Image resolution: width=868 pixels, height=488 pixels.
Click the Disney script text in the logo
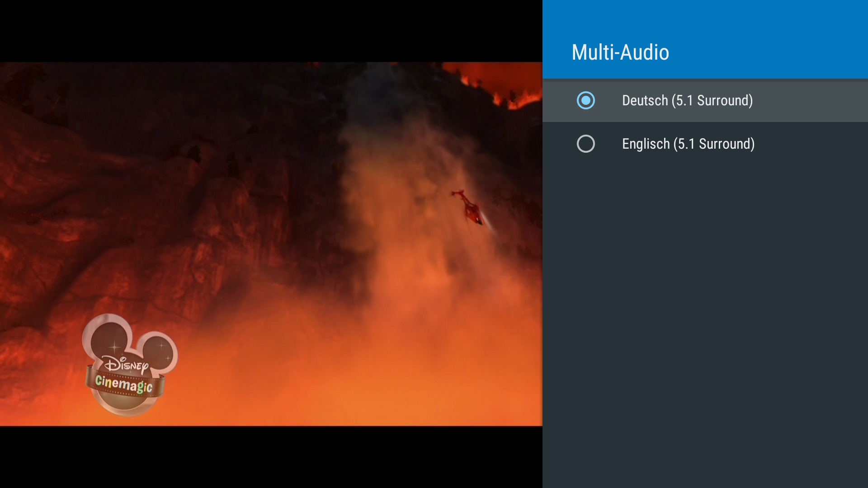(x=126, y=364)
